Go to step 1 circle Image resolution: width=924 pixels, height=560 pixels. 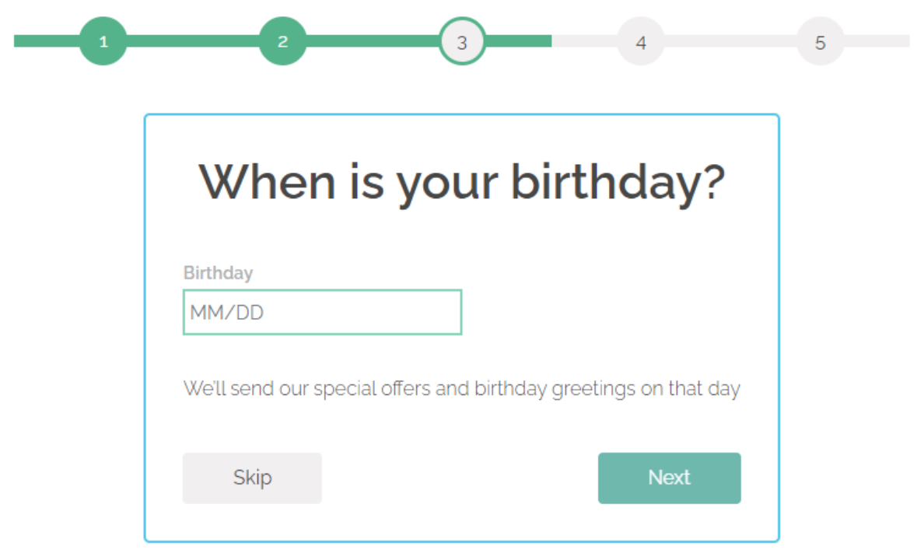click(x=103, y=41)
